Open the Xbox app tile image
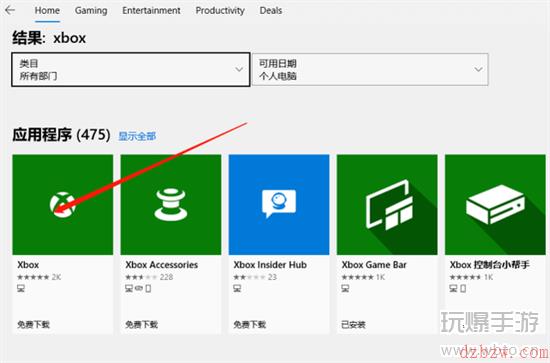The height and width of the screenshot is (363, 550). point(63,204)
